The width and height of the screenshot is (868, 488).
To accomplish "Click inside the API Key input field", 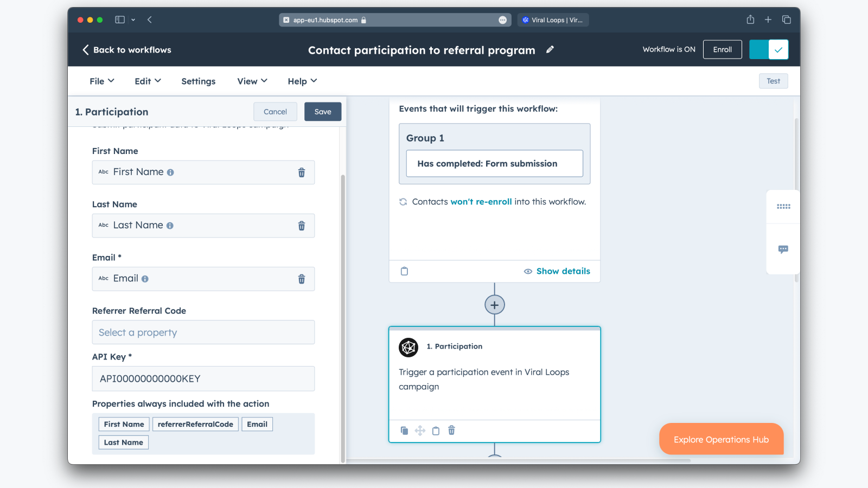I will (203, 378).
